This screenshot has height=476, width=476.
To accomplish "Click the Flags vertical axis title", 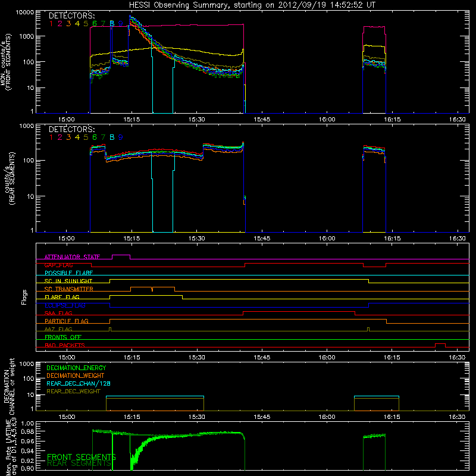I will (24, 297).
